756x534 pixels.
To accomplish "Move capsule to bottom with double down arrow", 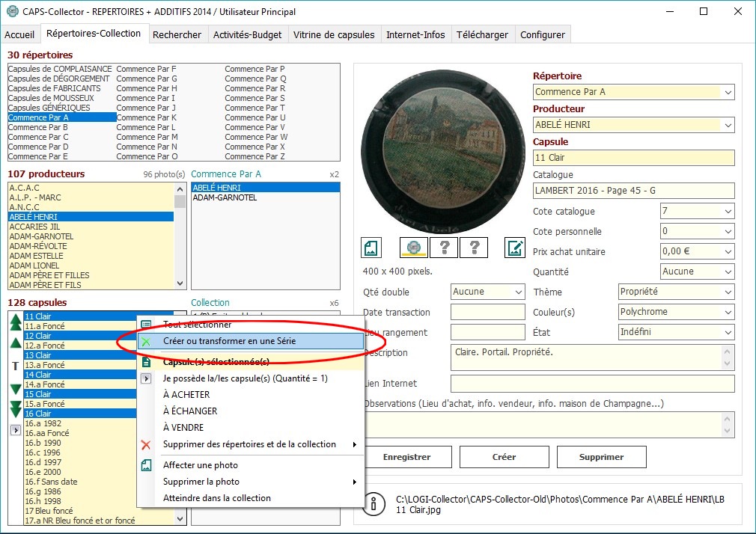I will coord(16,408).
